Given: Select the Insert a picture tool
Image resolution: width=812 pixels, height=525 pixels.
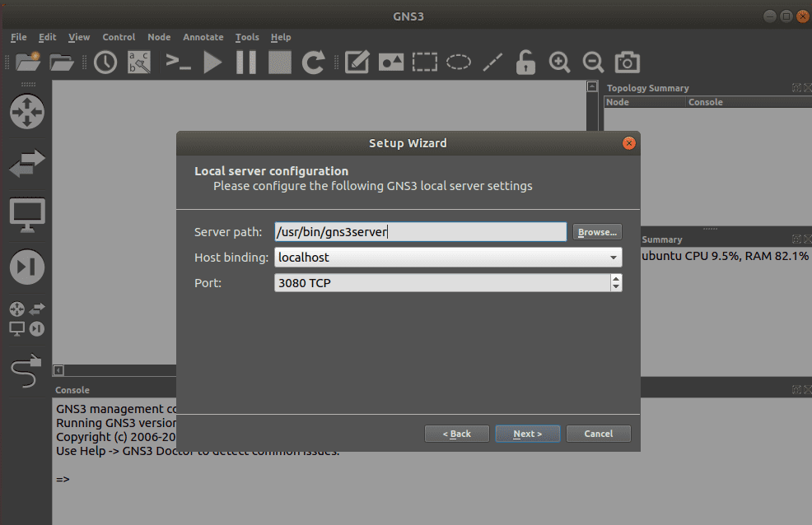Looking at the screenshot, I should tap(391, 63).
